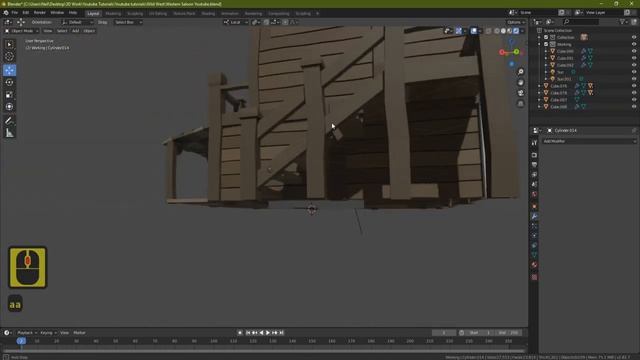Open the File menu
This screenshot has height=360, width=640.
point(15,13)
